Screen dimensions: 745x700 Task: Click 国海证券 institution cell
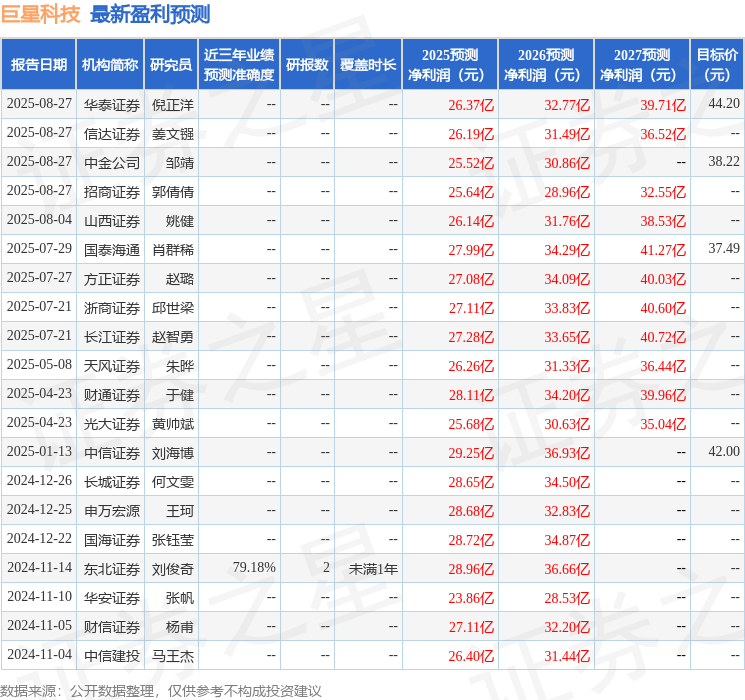112,540
